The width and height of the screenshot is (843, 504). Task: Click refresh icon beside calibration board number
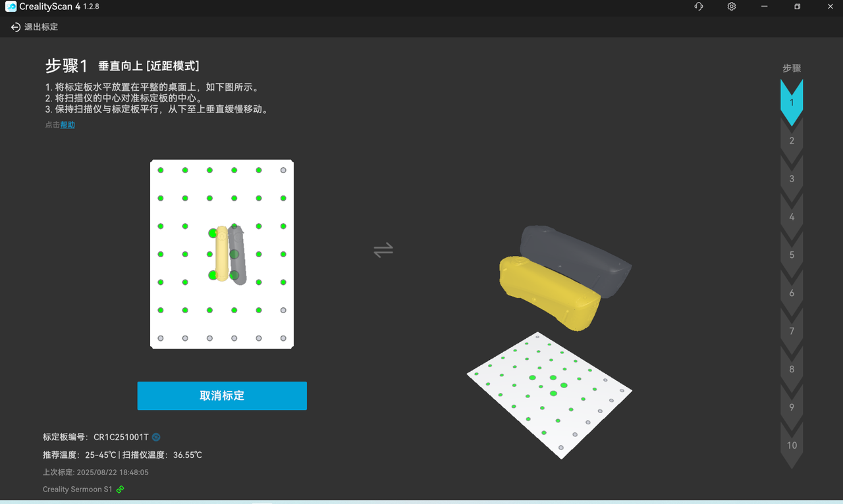click(x=157, y=437)
